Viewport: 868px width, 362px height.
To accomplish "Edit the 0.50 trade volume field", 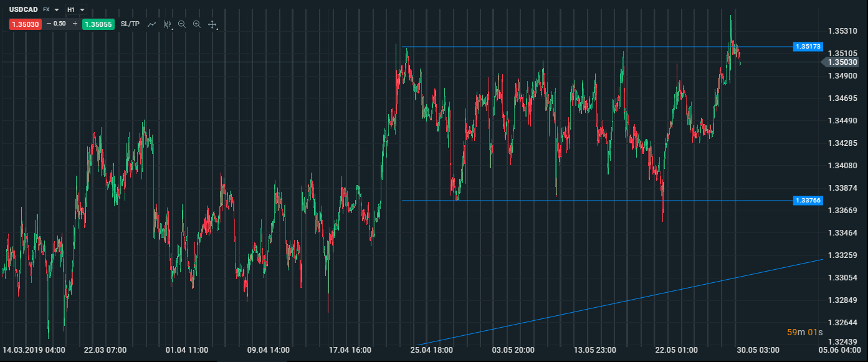I will coord(60,24).
